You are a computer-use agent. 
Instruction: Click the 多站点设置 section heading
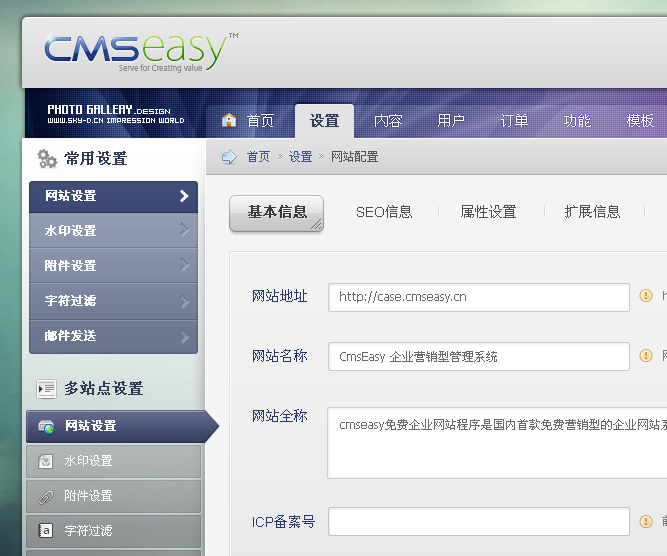pos(104,389)
